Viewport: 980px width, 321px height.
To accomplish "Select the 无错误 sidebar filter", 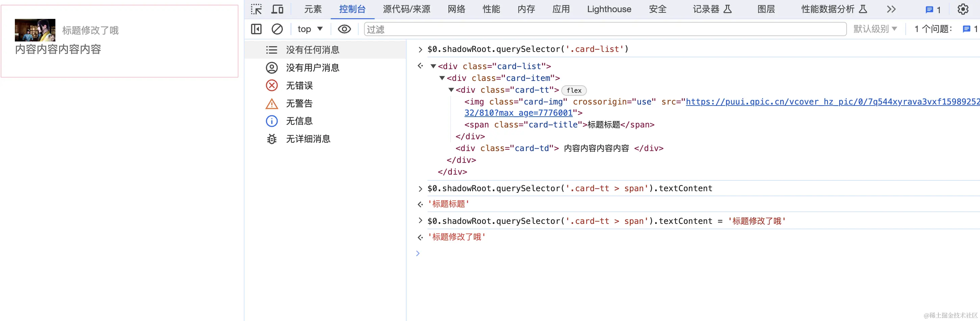I will tap(325, 85).
